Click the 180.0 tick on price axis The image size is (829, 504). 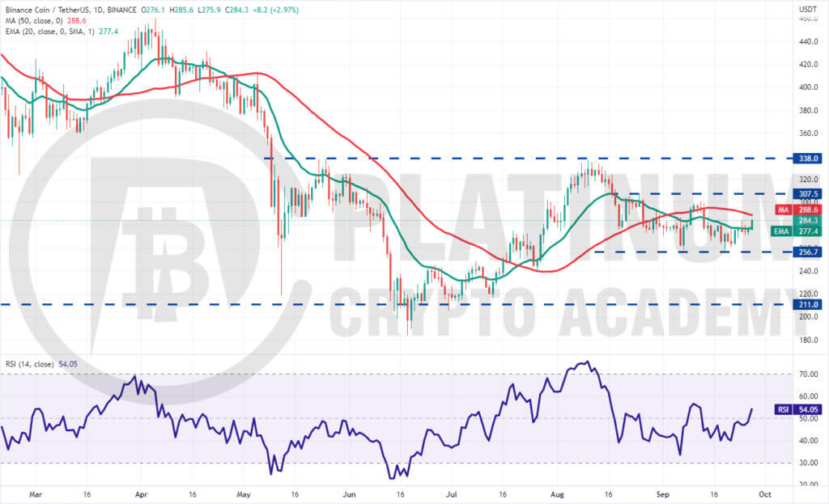[x=809, y=340]
